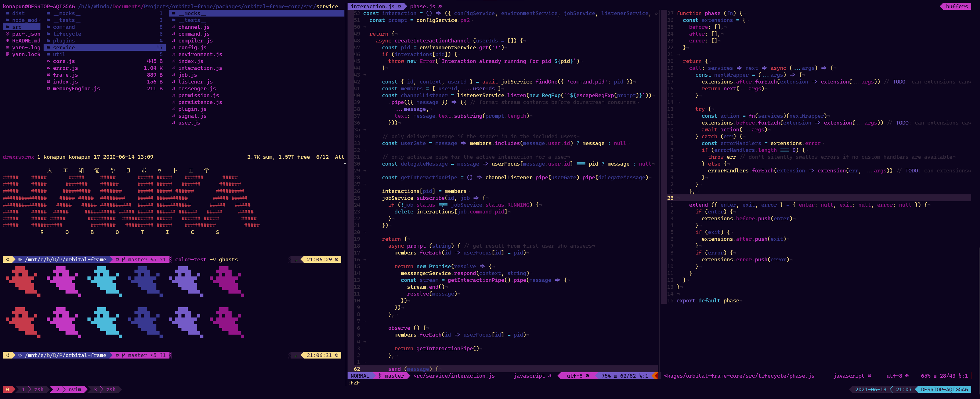Screen dimensions: 980x399
Task: Click the lines icon next to yarn.lock
Action: 8,54
